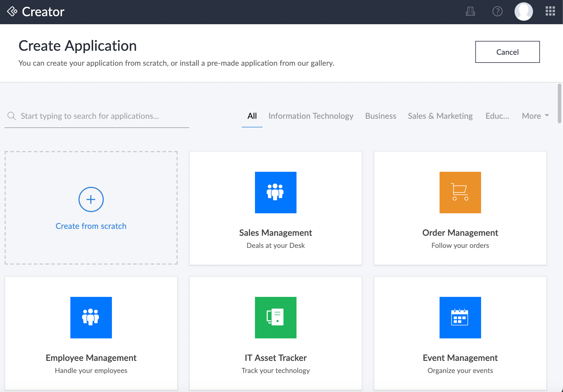Click the IT Asset Tracker device icon

[x=275, y=317]
